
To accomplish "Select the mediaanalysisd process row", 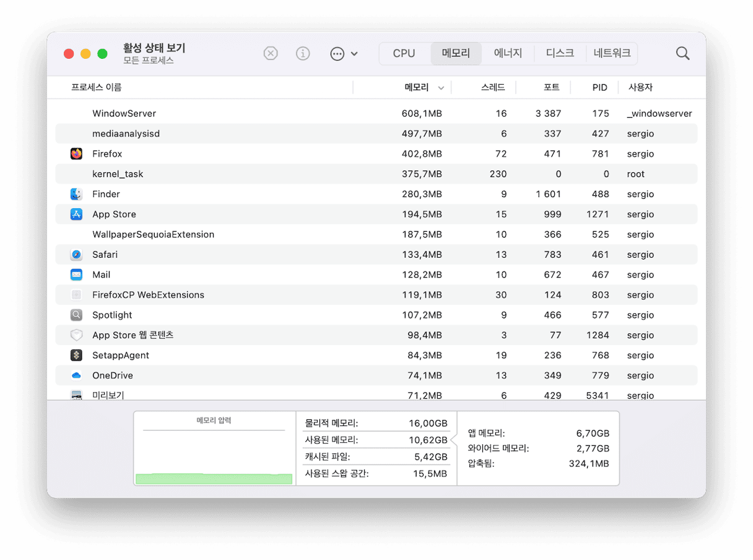I will tap(376, 134).
